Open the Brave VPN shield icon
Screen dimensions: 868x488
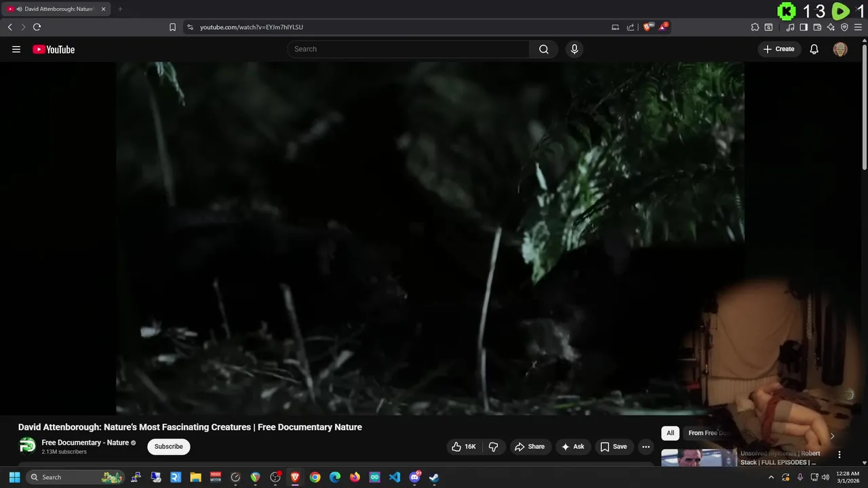click(844, 27)
